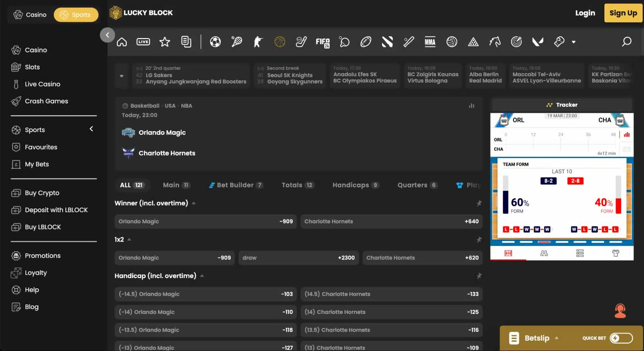This screenshot has height=351, width=644.
Task: Select the Dota 2 esports icon
Action: click(387, 42)
